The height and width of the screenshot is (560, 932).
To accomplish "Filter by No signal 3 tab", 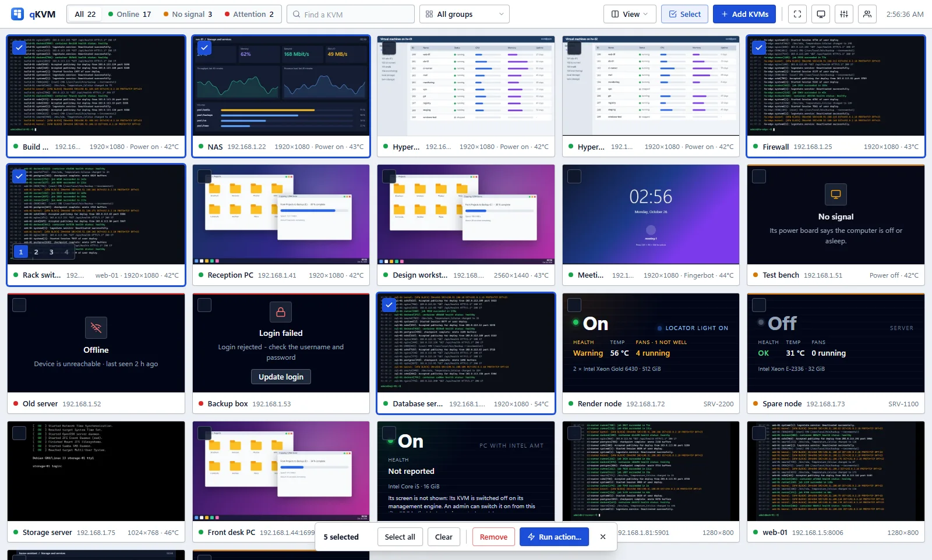I will (188, 14).
